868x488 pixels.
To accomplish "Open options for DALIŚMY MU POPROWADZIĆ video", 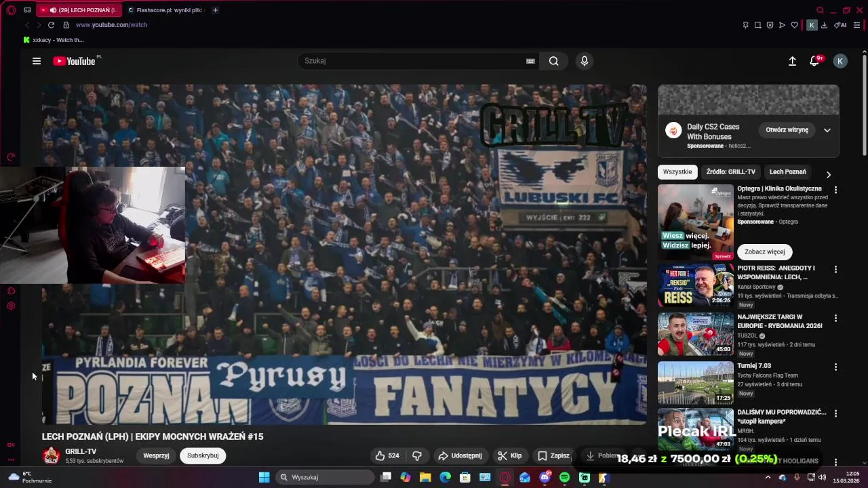I will 835,413.
